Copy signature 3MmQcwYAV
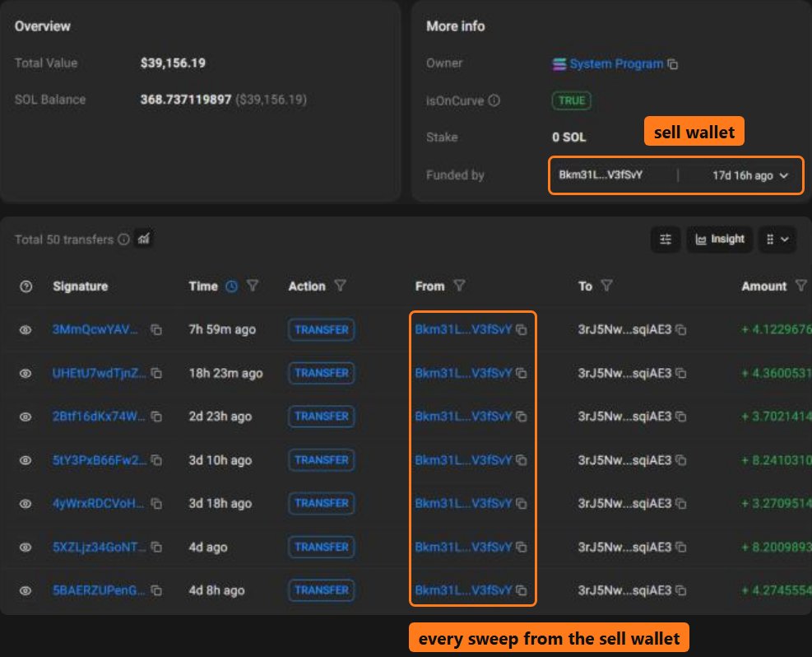Image resolution: width=812 pixels, height=657 pixels. [x=155, y=330]
